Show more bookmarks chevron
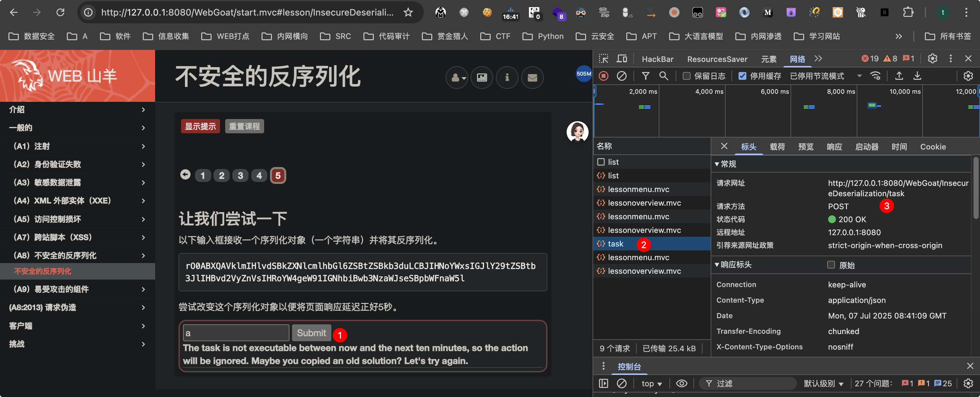The height and width of the screenshot is (397, 980). tap(899, 37)
